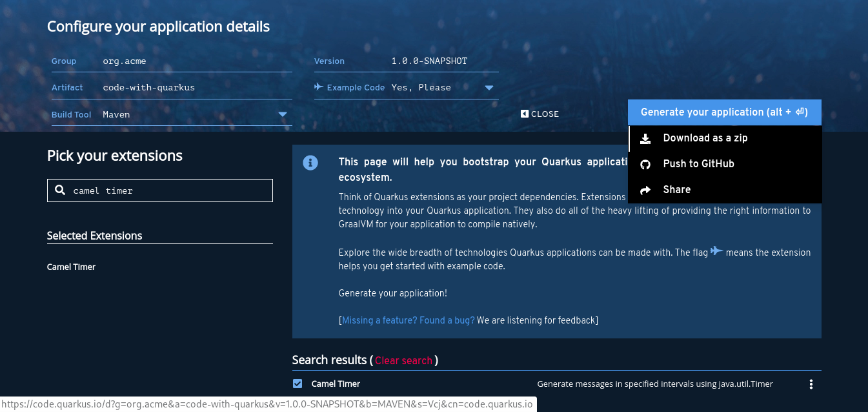Screen dimensions: 868x412
Task: Click the Camel Timer name in search results
Action: [x=336, y=384]
